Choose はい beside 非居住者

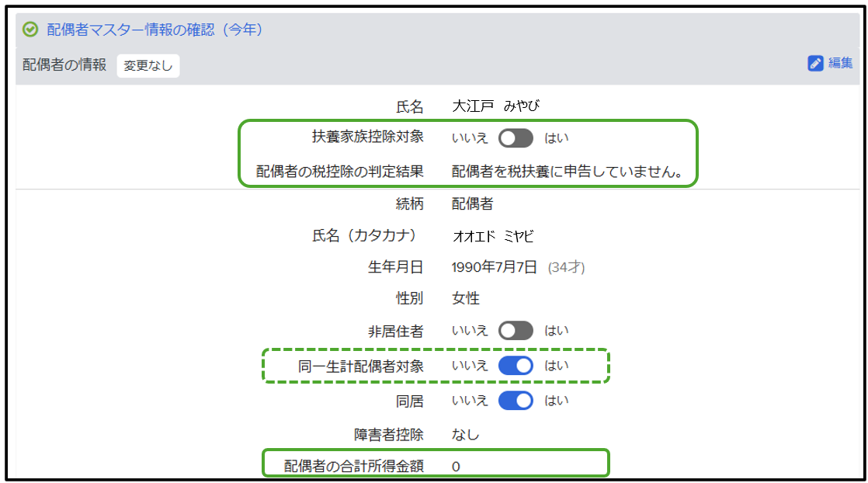[556, 331]
